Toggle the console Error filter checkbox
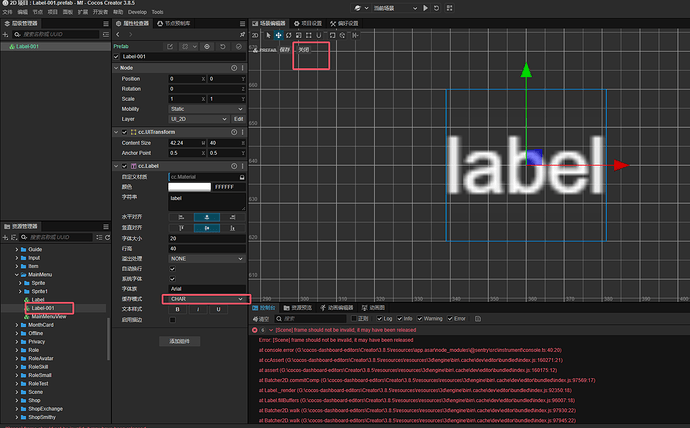The height and width of the screenshot is (428, 690). (450, 318)
